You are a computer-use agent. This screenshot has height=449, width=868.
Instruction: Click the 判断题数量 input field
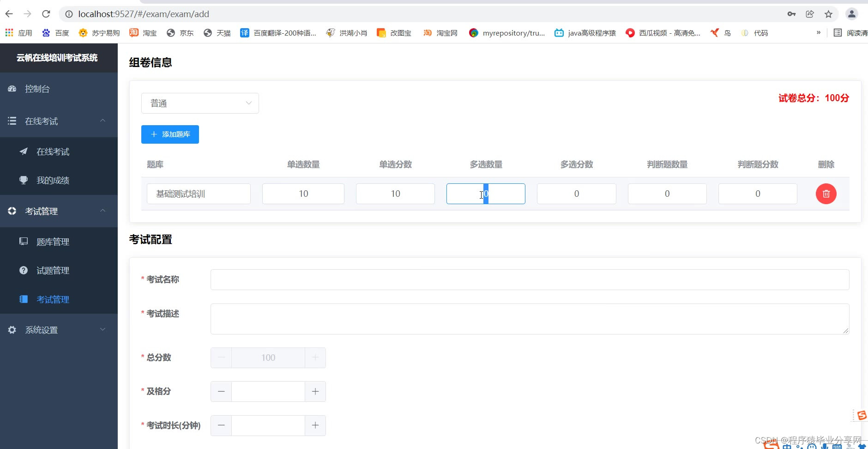point(667,194)
